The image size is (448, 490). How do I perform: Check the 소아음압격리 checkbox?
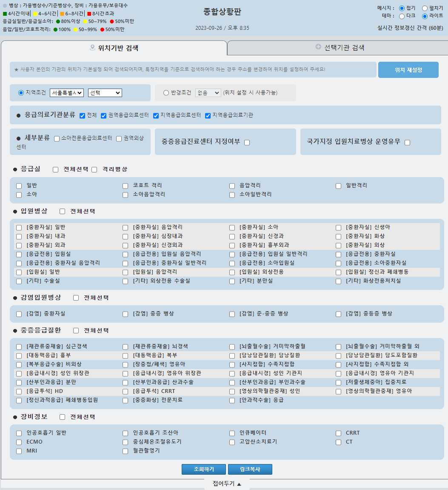coord(125,195)
